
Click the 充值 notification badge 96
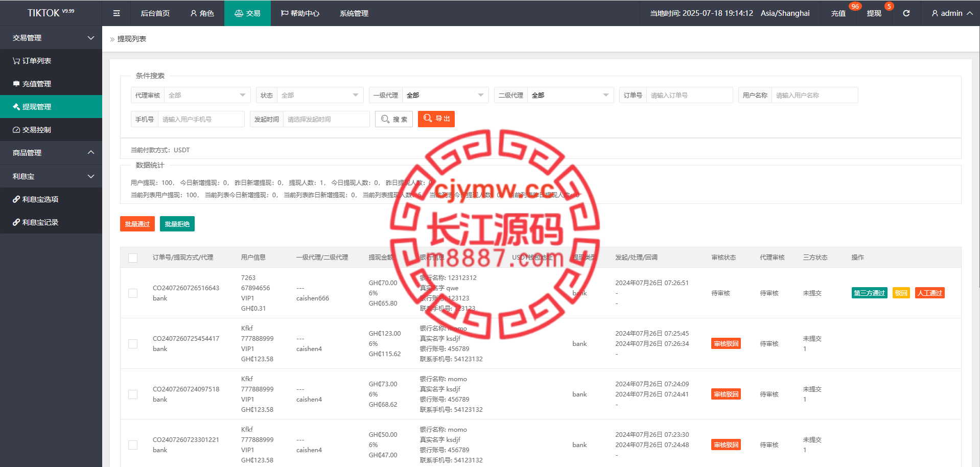click(855, 7)
